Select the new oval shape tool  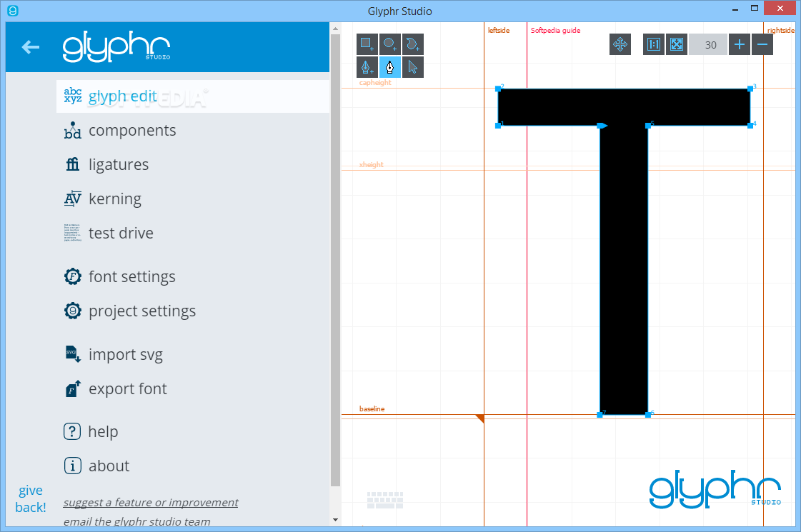click(x=389, y=44)
